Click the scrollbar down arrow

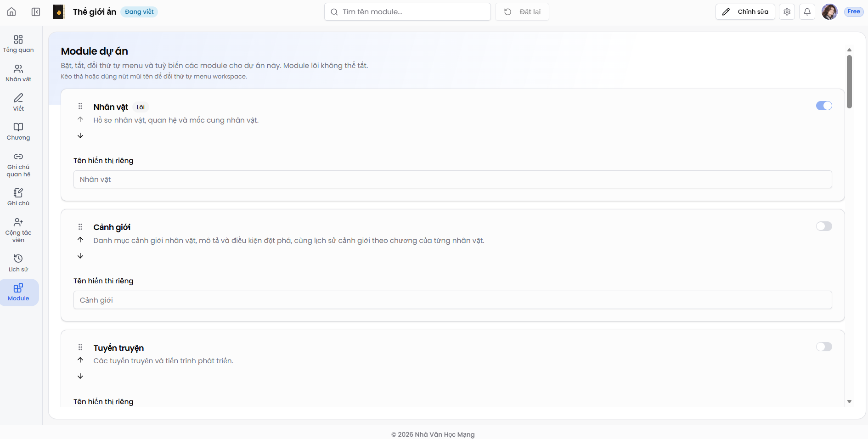[849, 401]
